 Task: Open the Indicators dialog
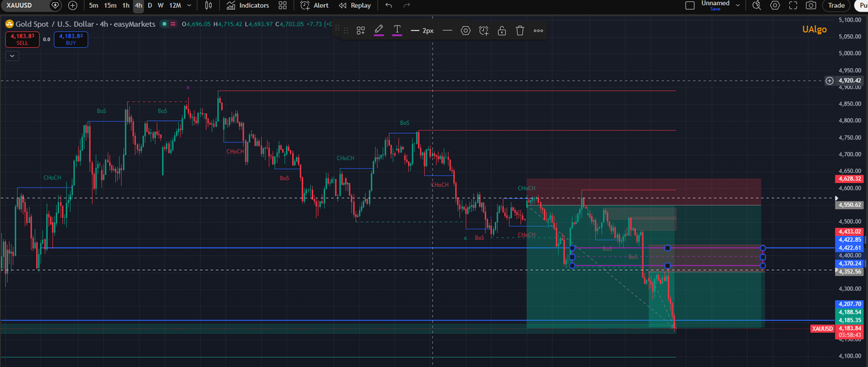(248, 6)
